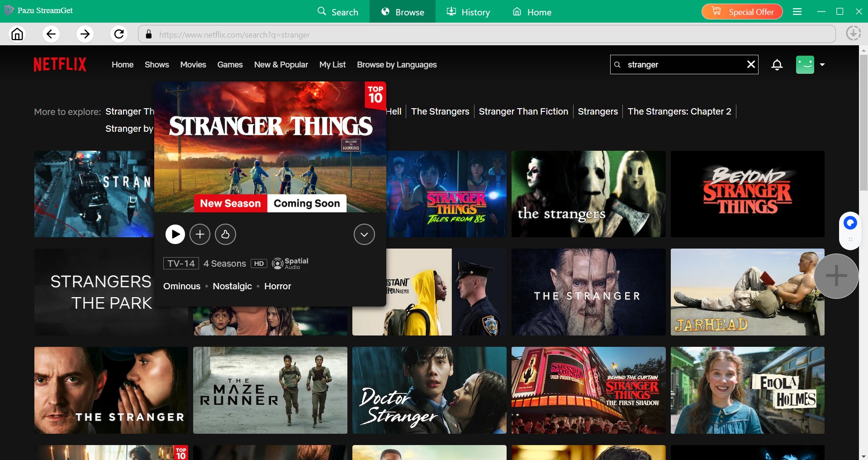Viewport: 868px width, 460px height.
Task: Expand more details for Stranger Things
Action: [x=364, y=234]
